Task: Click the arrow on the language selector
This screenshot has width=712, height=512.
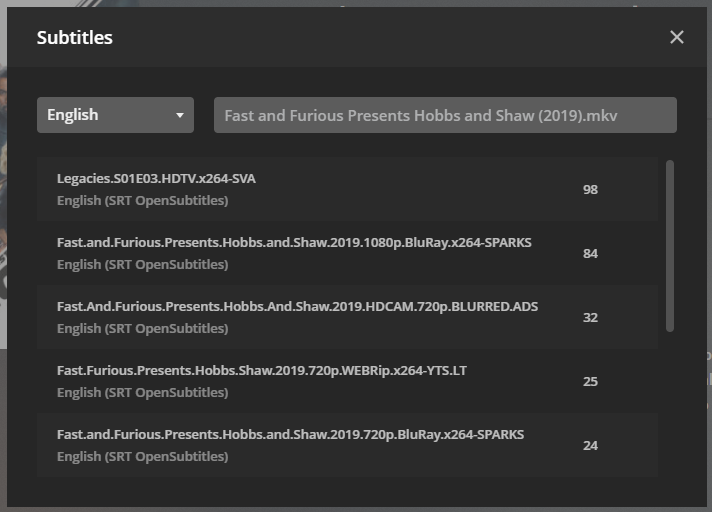Action: pos(180,115)
